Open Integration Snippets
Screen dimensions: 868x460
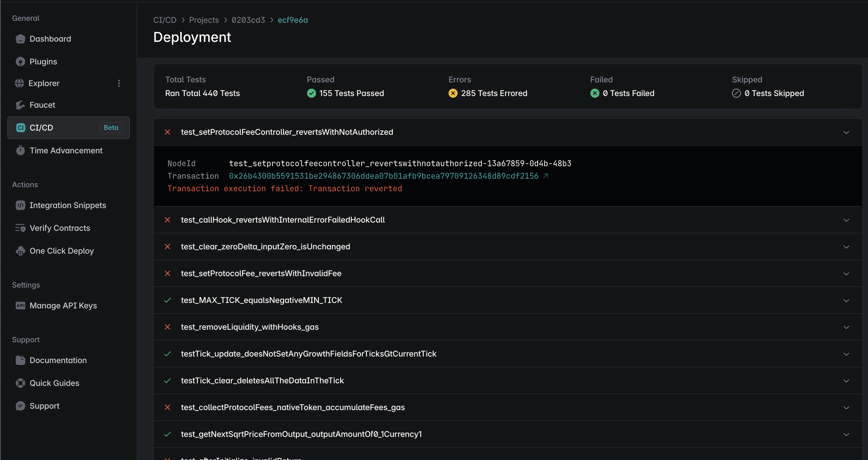(x=68, y=205)
